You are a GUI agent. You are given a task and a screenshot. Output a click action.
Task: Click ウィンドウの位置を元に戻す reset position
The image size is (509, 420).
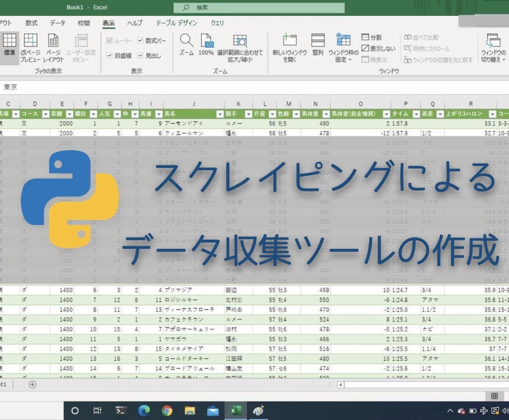pos(438,60)
